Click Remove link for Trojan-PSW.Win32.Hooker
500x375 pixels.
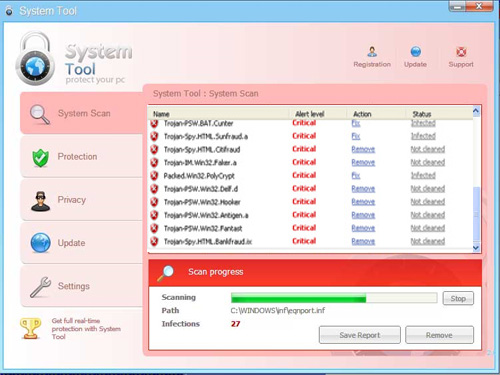[x=363, y=202]
